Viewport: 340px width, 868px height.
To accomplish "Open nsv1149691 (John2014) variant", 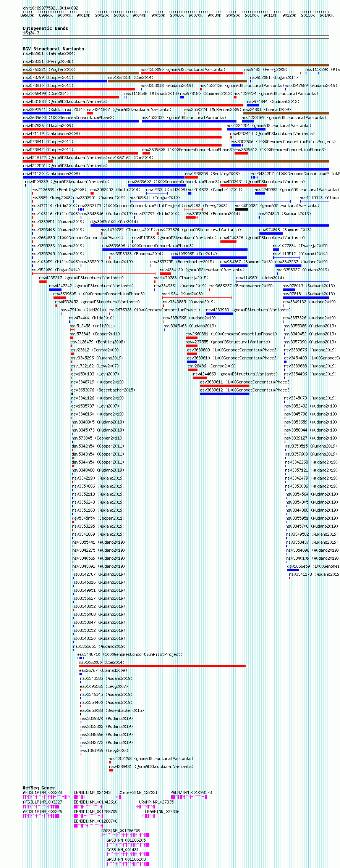I will click(x=260, y=278).
